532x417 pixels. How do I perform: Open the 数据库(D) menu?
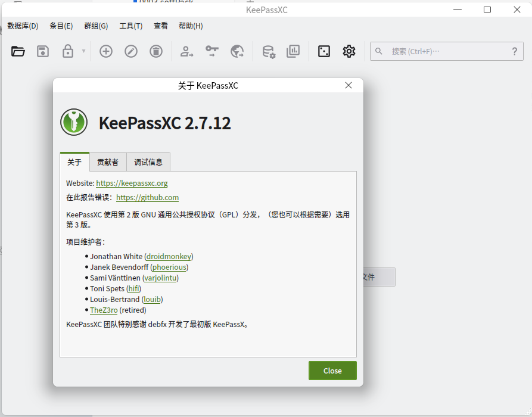click(x=23, y=26)
